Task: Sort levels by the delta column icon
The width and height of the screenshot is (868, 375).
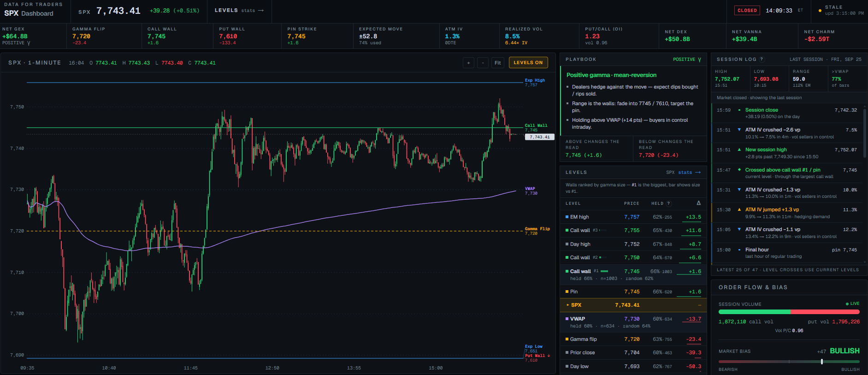Action: tap(699, 203)
